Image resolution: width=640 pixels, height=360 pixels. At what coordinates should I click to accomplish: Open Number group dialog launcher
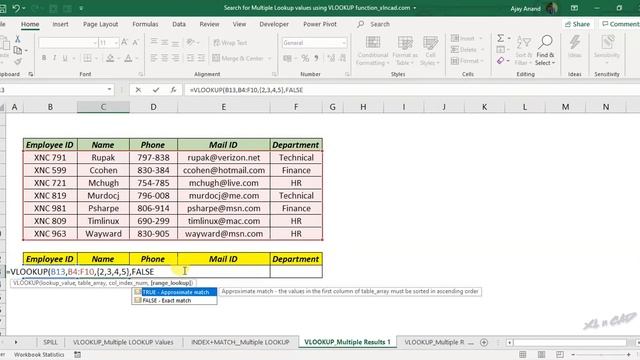pyautogui.click(x=347, y=74)
